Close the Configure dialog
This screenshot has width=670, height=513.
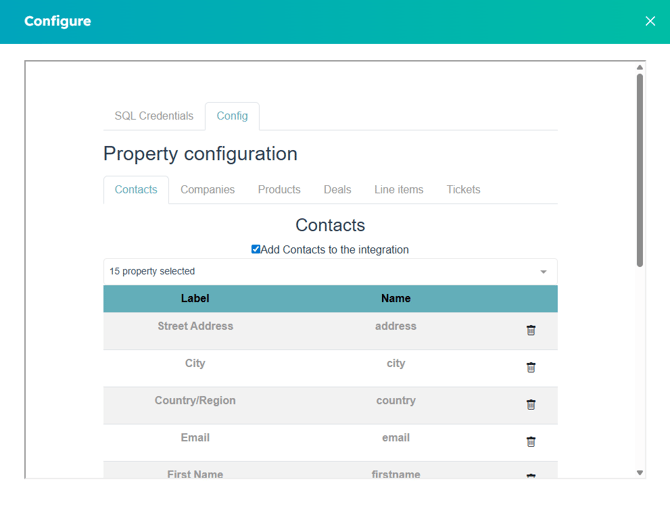(650, 21)
